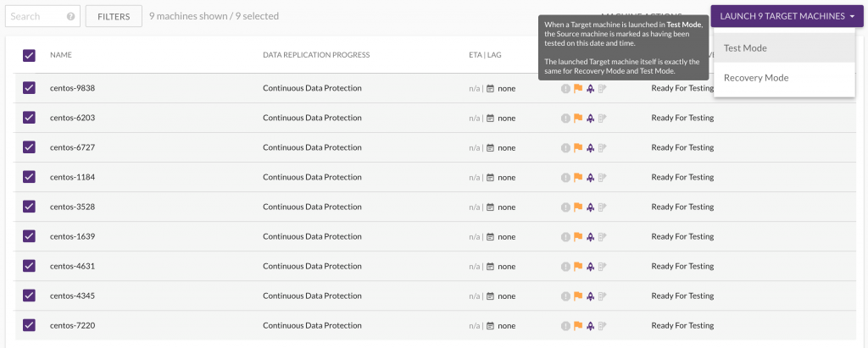Viewport: 868px width, 348px height.
Task: Click the calendar lag icon for centos-3528
Action: pos(490,207)
